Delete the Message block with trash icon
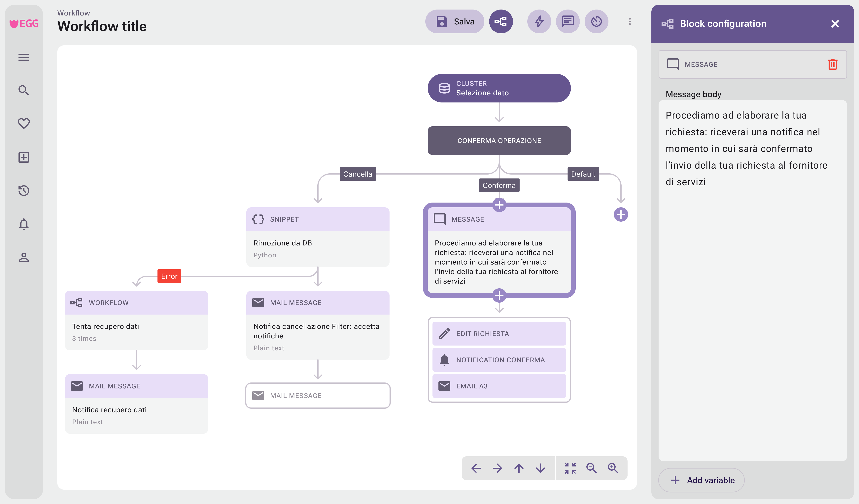Viewport: 859px width, 504px height. (832, 64)
